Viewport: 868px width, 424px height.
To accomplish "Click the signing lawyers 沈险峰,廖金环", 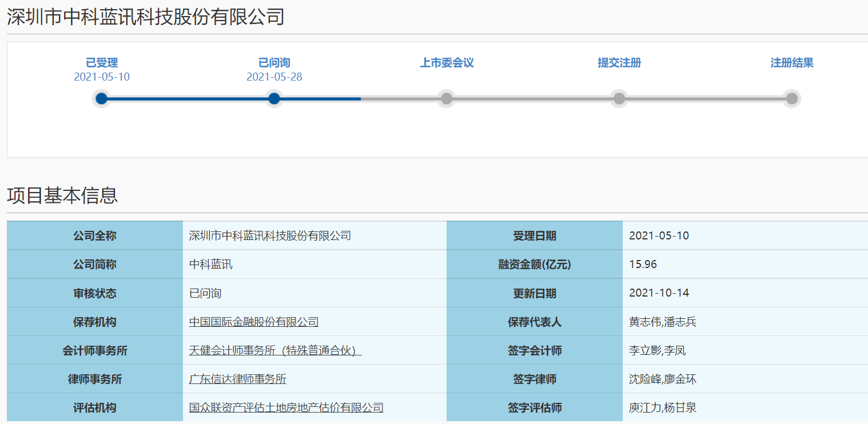I will [663, 379].
